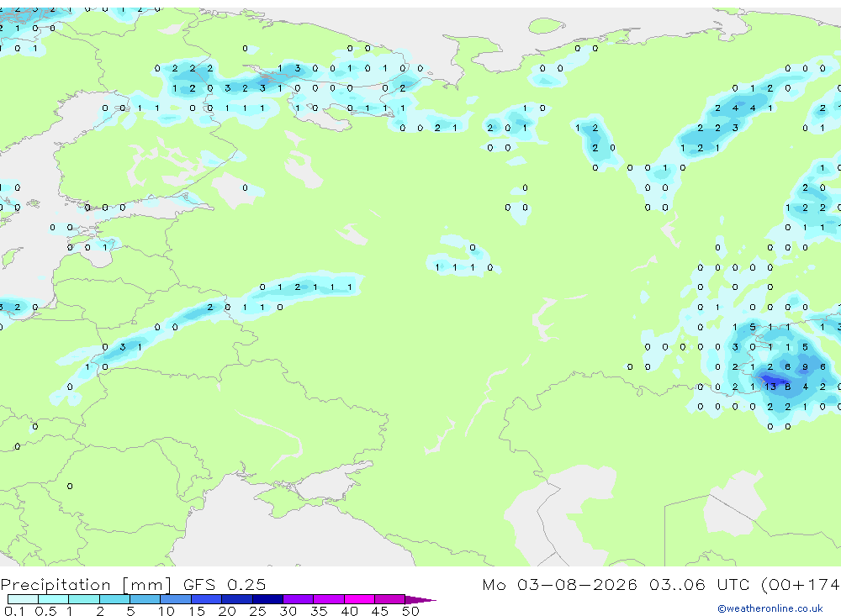Image resolution: width=841 pixels, height=616 pixels.
Task: Click the '0.1' legend scale label
Action: point(14,611)
